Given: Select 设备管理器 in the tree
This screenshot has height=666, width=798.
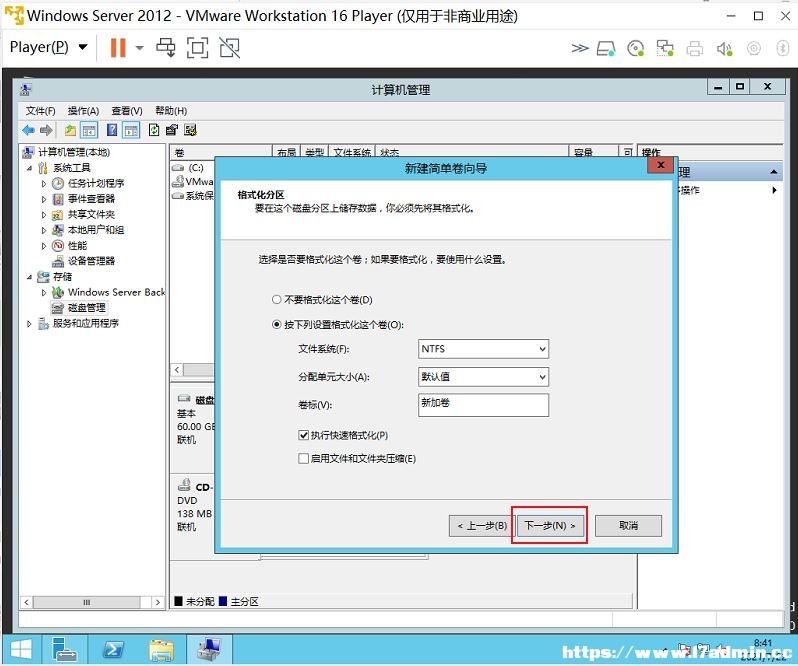Looking at the screenshot, I should click(x=91, y=261).
